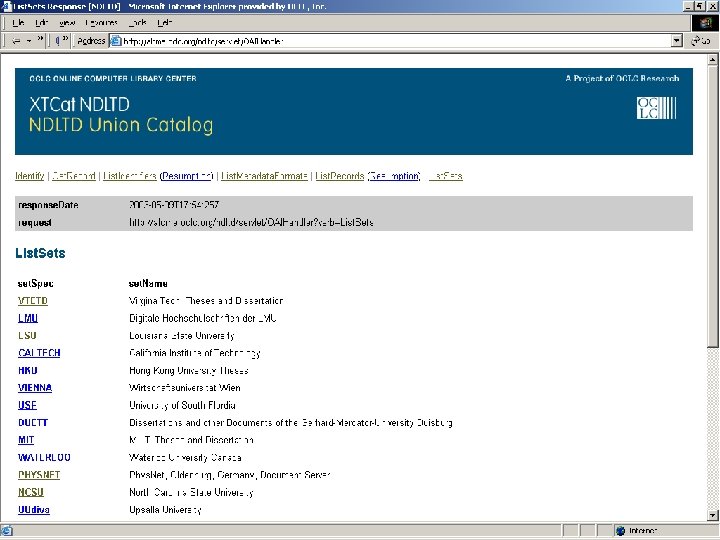
Task: Open the USF set link
Action: coord(27,405)
